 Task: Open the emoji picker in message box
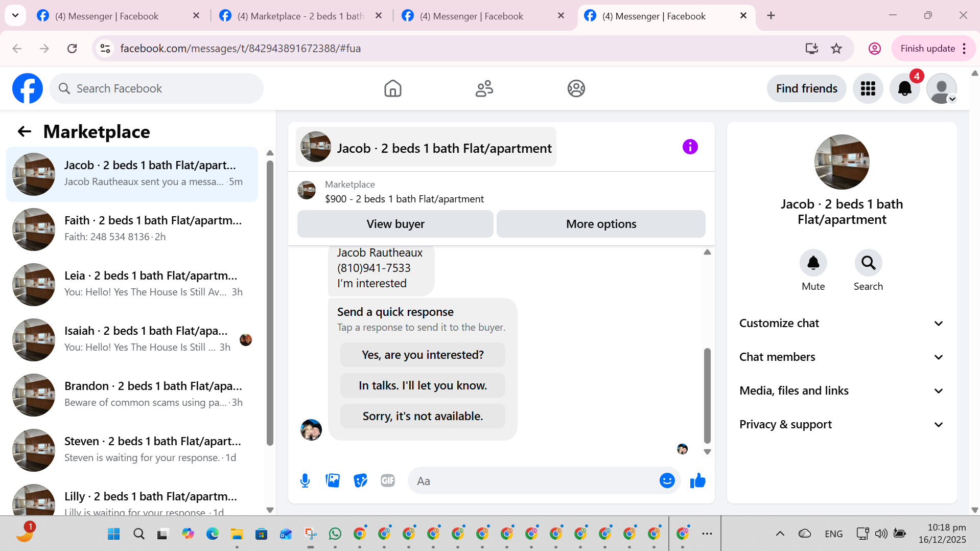pos(667,481)
